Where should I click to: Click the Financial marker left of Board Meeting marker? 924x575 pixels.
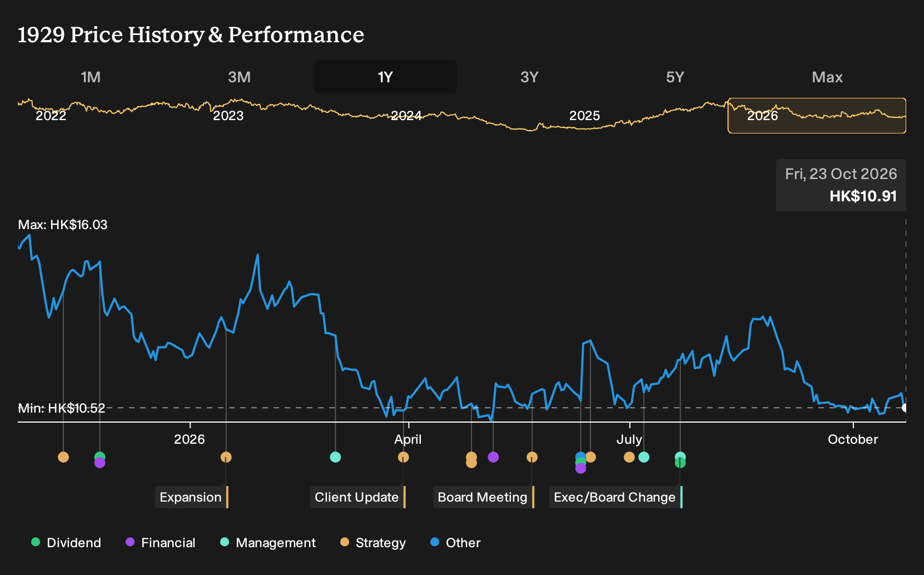(493, 457)
